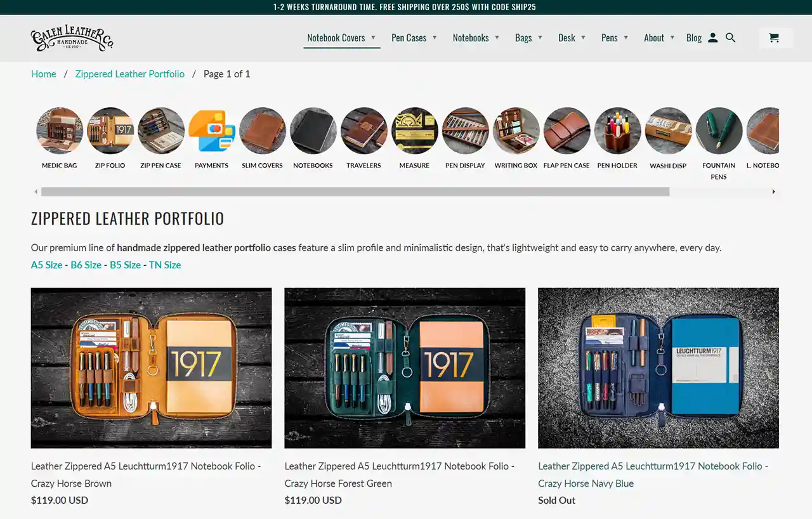Select the Washi Disp category circle
812x519 pixels.
[669, 131]
